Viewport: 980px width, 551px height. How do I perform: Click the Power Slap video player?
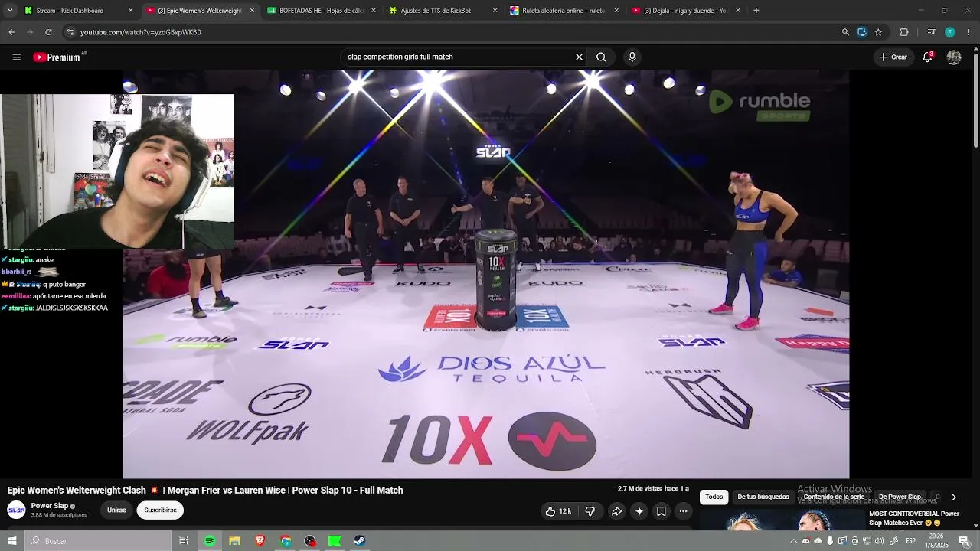485,274
